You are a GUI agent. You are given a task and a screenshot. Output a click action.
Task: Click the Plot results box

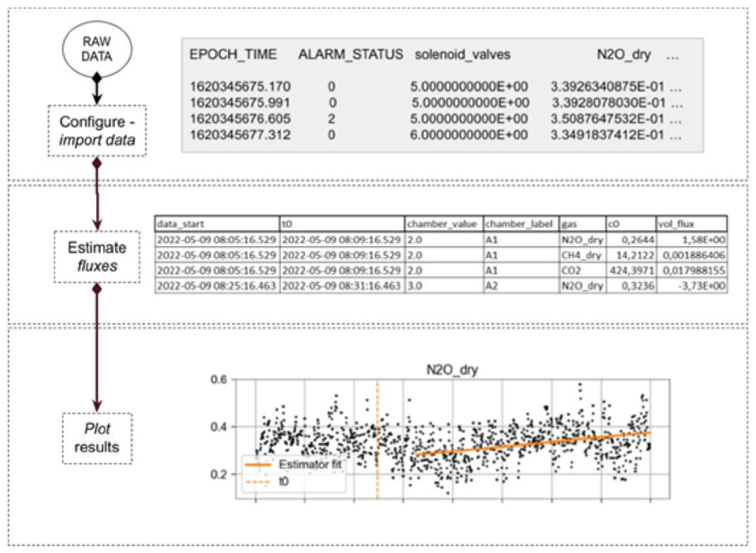(97, 438)
